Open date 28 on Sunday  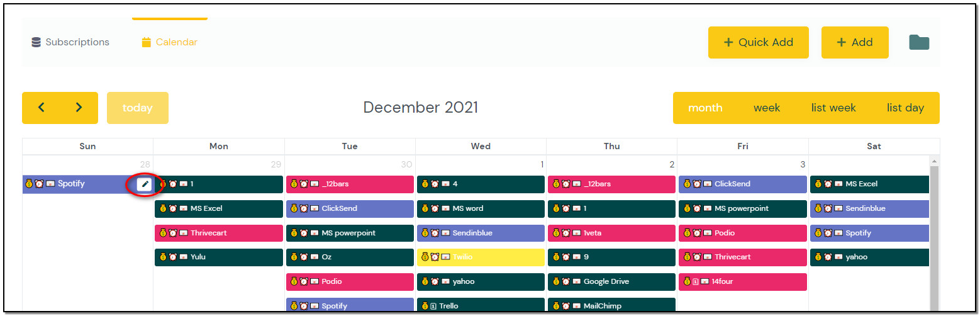point(145,164)
